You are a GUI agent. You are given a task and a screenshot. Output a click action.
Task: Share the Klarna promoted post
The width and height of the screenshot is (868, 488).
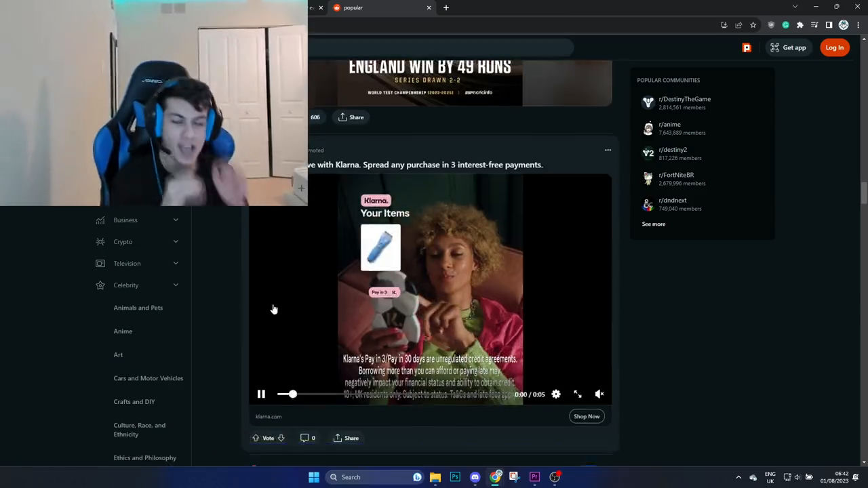(x=346, y=438)
